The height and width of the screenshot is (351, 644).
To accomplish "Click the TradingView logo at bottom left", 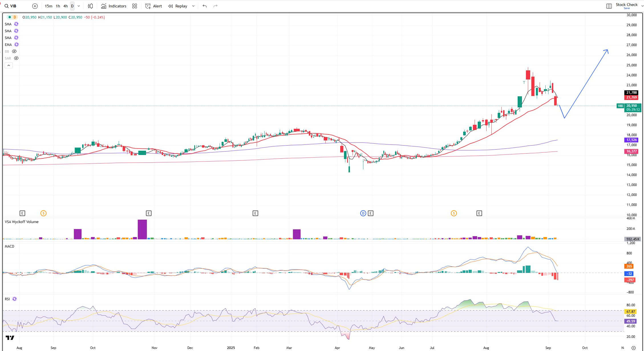I will [x=10, y=338].
